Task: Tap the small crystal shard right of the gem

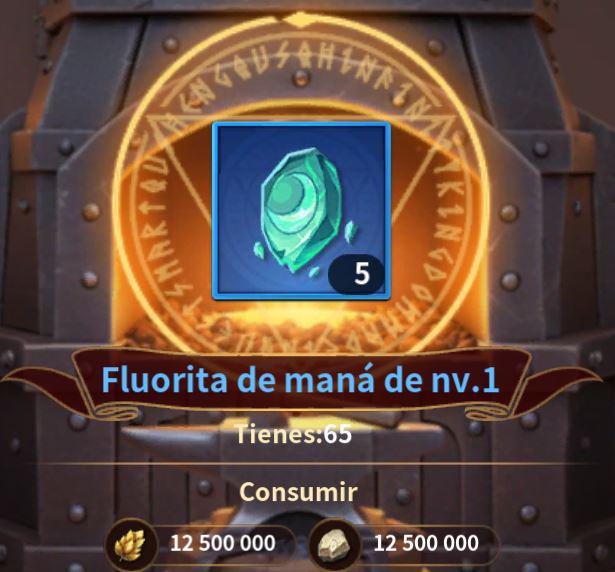Action: pyautogui.click(x=349, y=232)
